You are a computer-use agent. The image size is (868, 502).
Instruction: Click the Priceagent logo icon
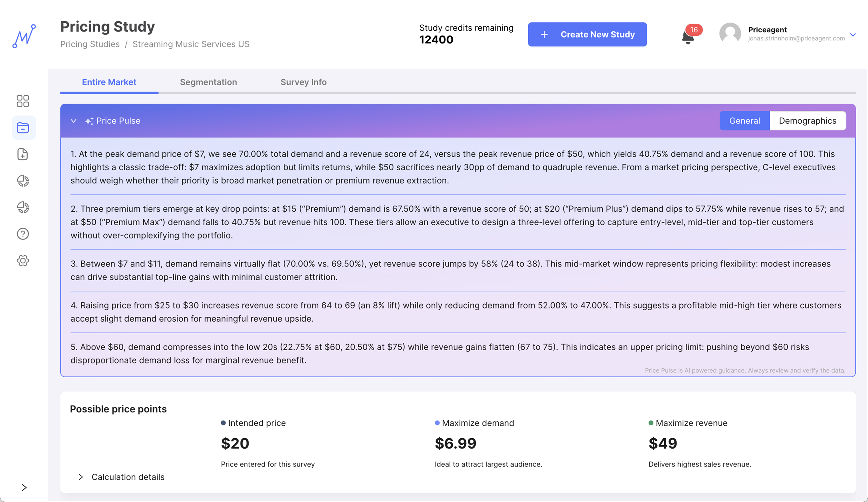(24, 36)
